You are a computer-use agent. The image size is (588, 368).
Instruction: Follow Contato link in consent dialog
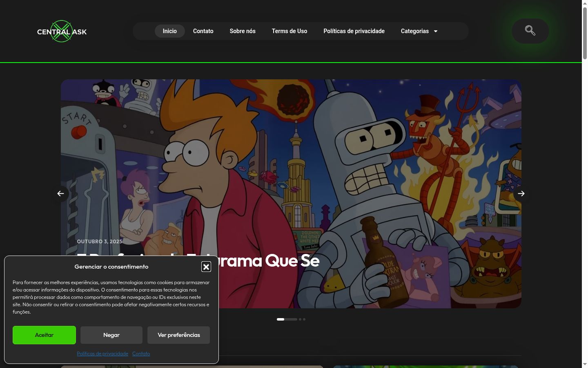coord(141,354)
